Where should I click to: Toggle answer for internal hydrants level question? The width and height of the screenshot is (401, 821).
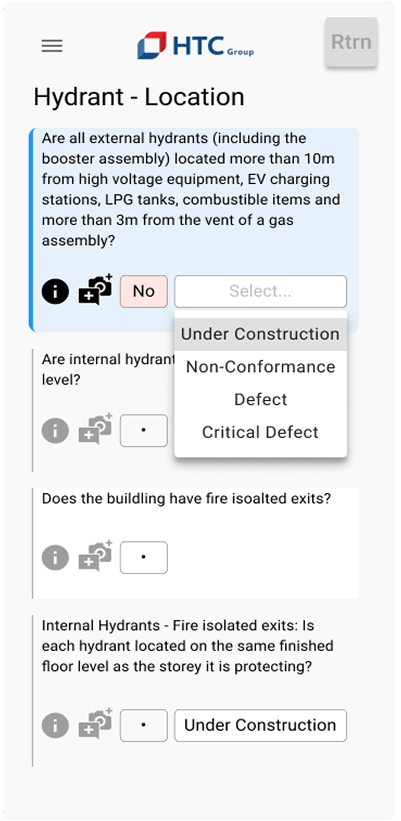coord(144,430)
